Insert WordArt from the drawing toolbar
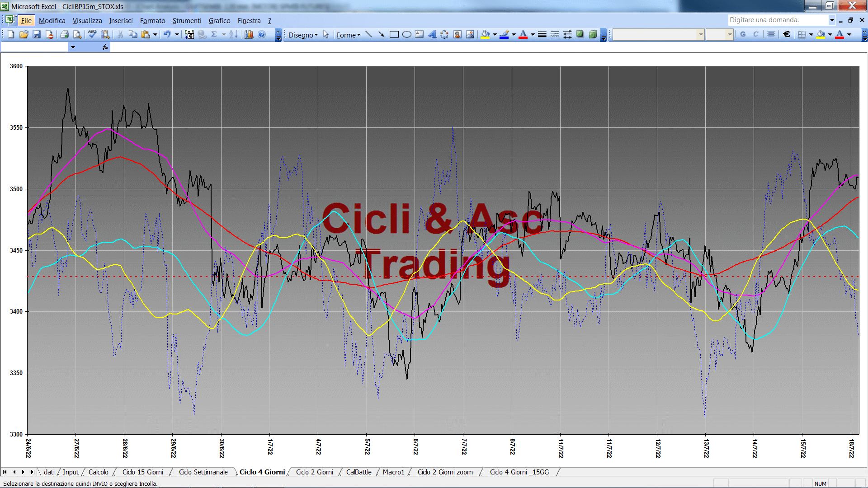 coord(432,34)
